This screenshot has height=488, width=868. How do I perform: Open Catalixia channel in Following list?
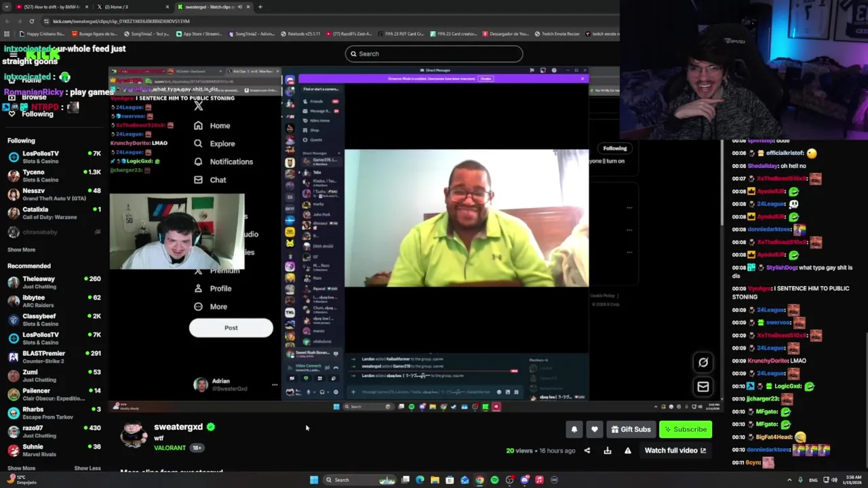click(54, 213)
